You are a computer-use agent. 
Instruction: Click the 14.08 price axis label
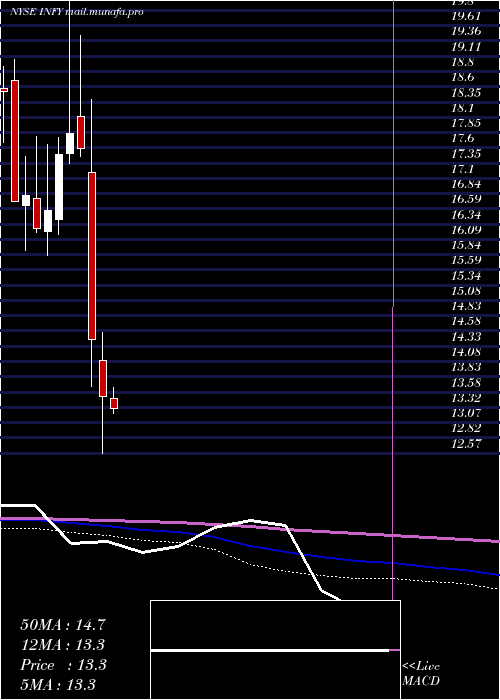466,352
